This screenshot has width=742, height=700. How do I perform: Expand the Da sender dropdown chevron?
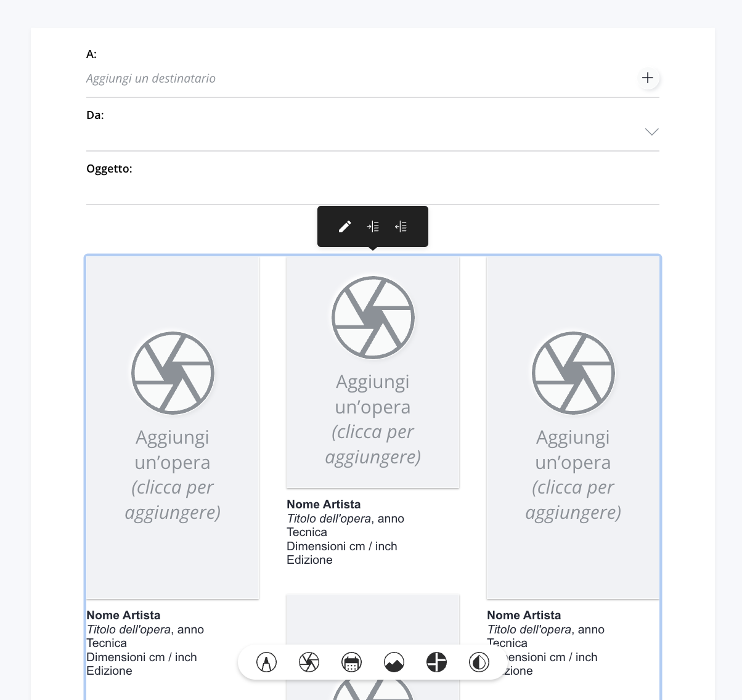[x=651, y=132]
